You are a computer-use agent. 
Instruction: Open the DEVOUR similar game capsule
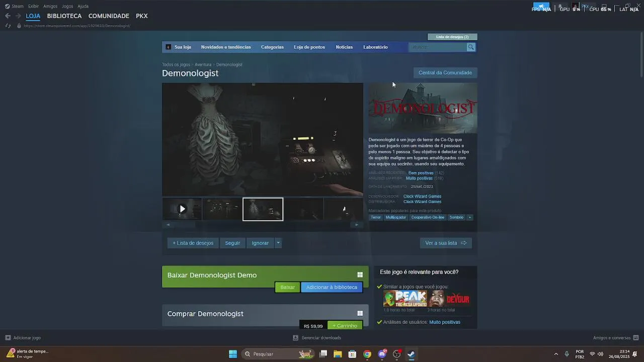(449, 299)
